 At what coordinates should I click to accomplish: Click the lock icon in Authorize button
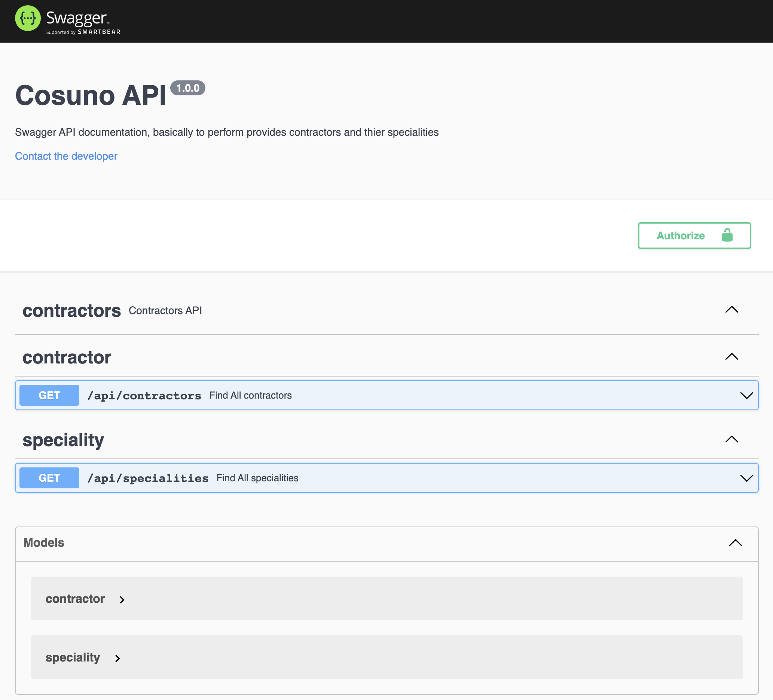click(x=727, y=235)
